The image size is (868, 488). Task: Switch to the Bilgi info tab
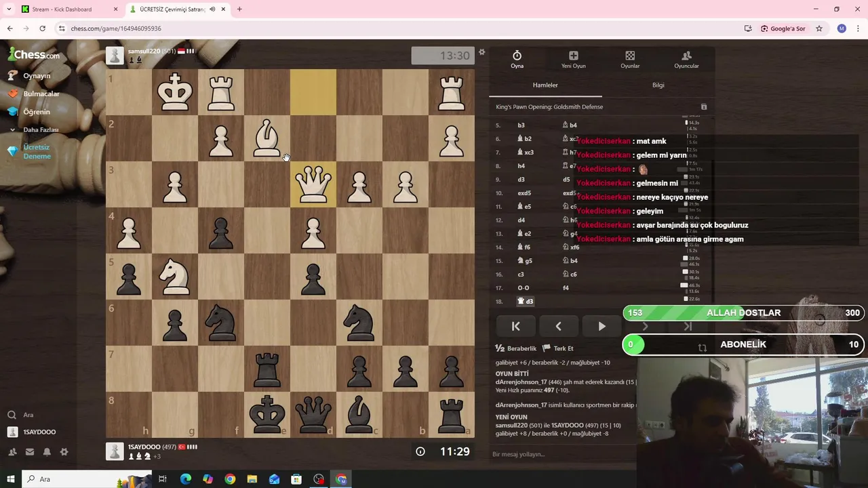658,85
